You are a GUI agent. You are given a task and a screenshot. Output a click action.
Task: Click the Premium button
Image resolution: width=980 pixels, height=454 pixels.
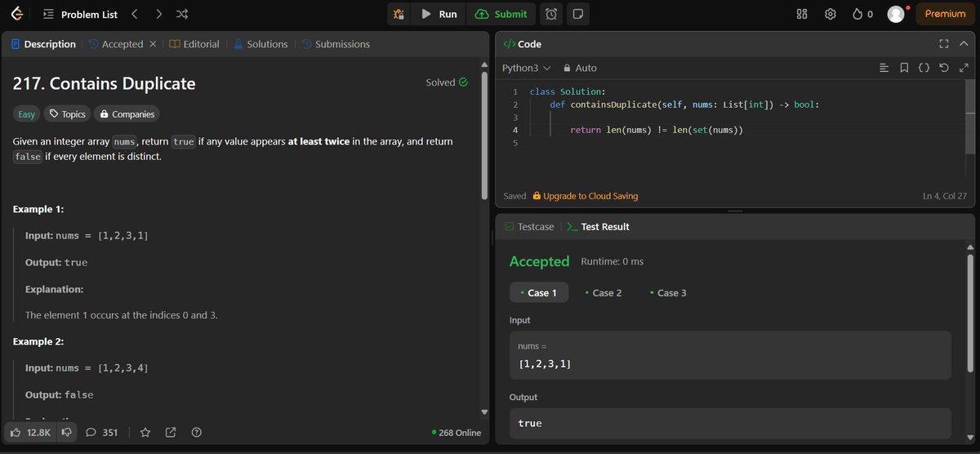pyautogui.click(x=945, y=14)
